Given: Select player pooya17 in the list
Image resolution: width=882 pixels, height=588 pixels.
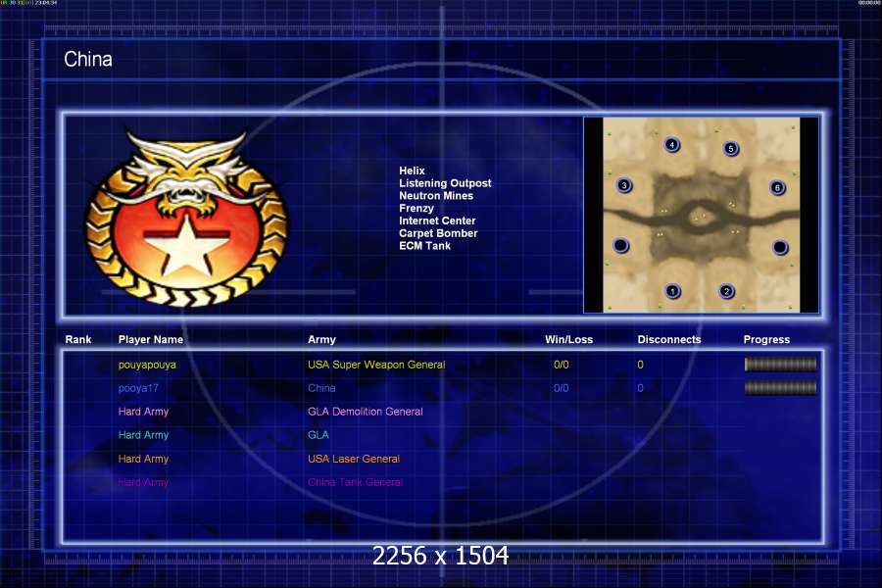Looking at the screenshot, I should point(138,388).
